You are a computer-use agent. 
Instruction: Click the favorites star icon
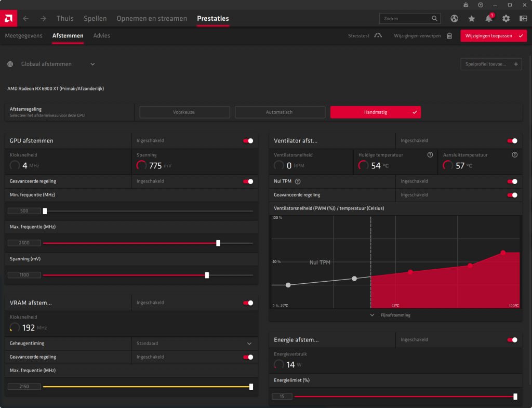pyautogui.click(x=472, y=19)
